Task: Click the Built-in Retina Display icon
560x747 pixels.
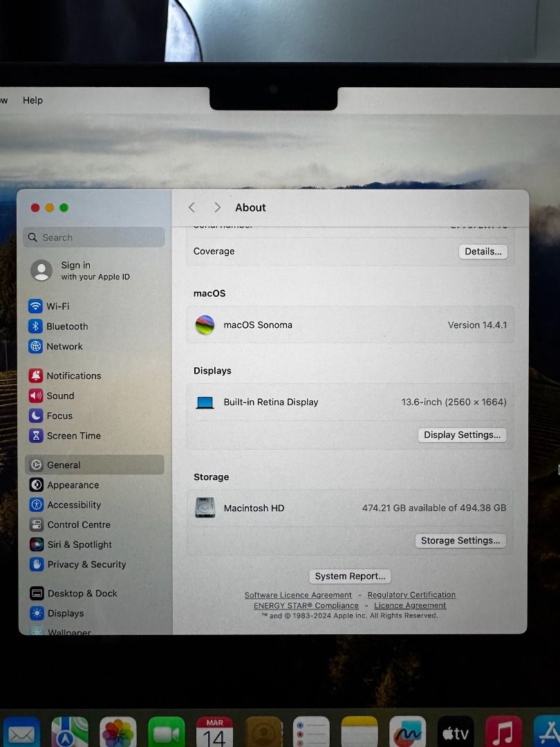Action: (x=205, y=403)
